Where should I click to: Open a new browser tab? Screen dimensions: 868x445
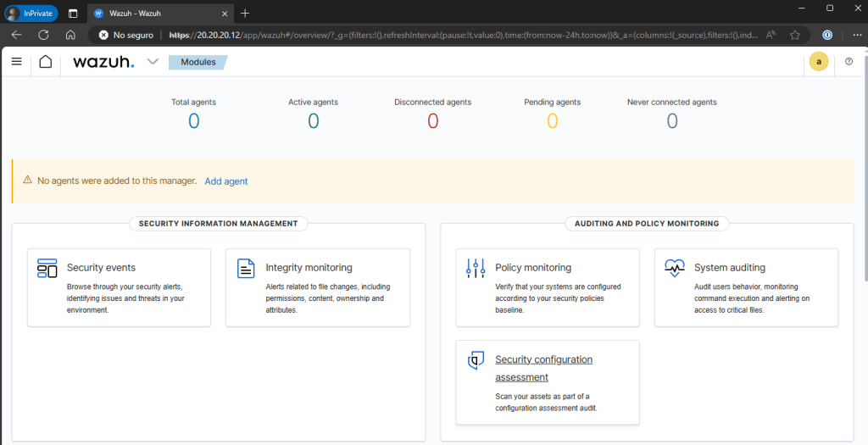[245, 13]
